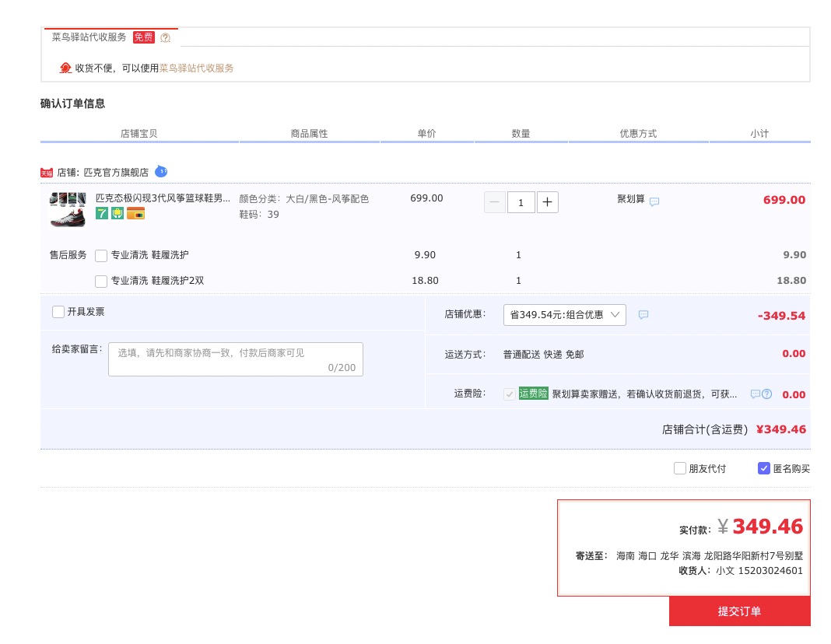Click the green shield badge under the product title
The width and height of the screenshot is (831, 644).
[x=117, y=213]
